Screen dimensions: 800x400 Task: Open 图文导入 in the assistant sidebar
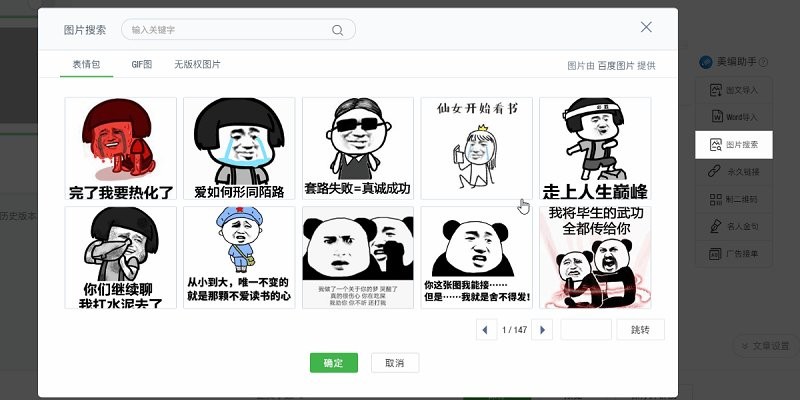[x=734, y=90]
